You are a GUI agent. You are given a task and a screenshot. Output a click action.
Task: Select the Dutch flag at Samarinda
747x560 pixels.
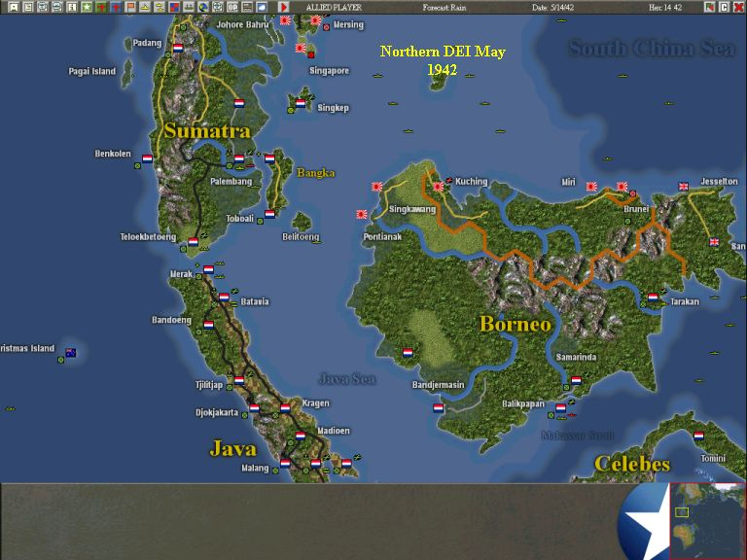click(576, 380)
